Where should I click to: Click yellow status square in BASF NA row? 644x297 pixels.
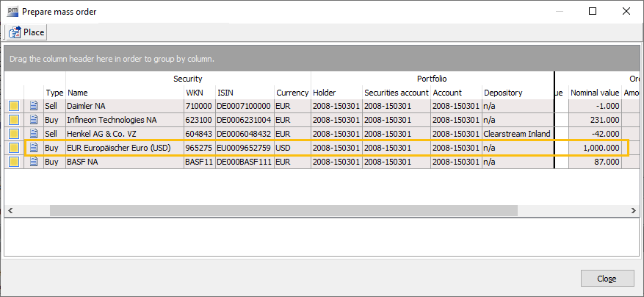[14, 162]
